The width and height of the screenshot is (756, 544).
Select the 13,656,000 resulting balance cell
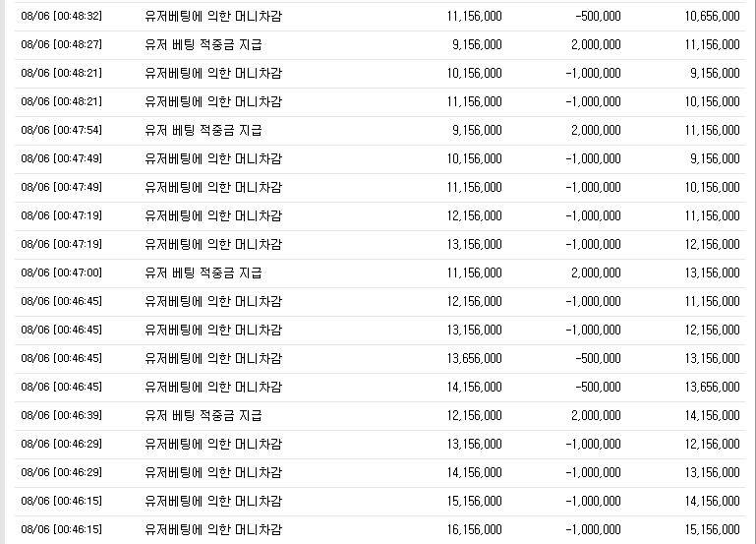(712, 387)
